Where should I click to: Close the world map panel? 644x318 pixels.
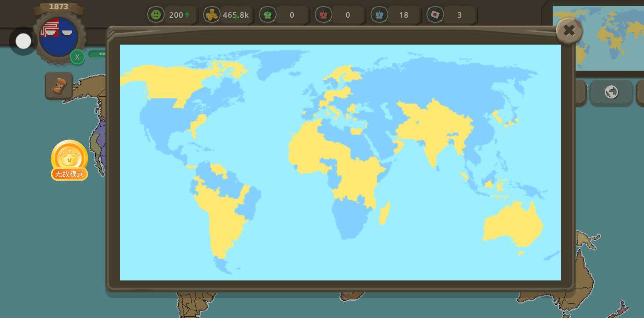tap(569, 30)
